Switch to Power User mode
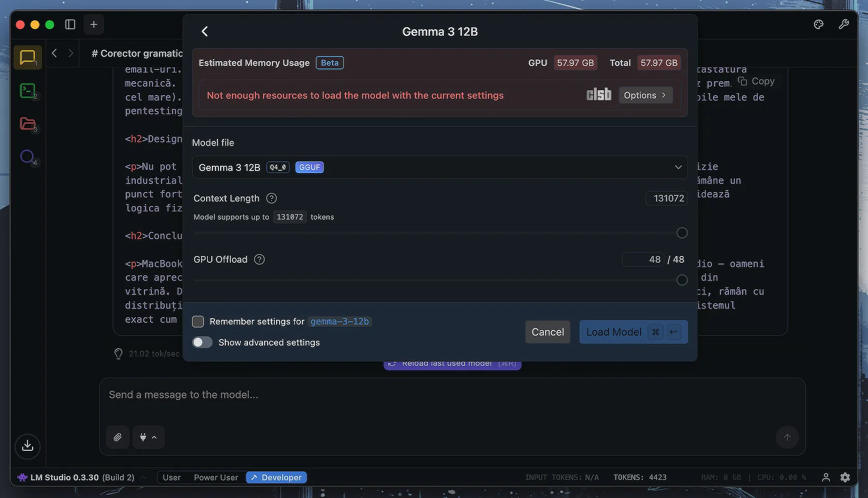868x498 pixels. pos(216,477)
